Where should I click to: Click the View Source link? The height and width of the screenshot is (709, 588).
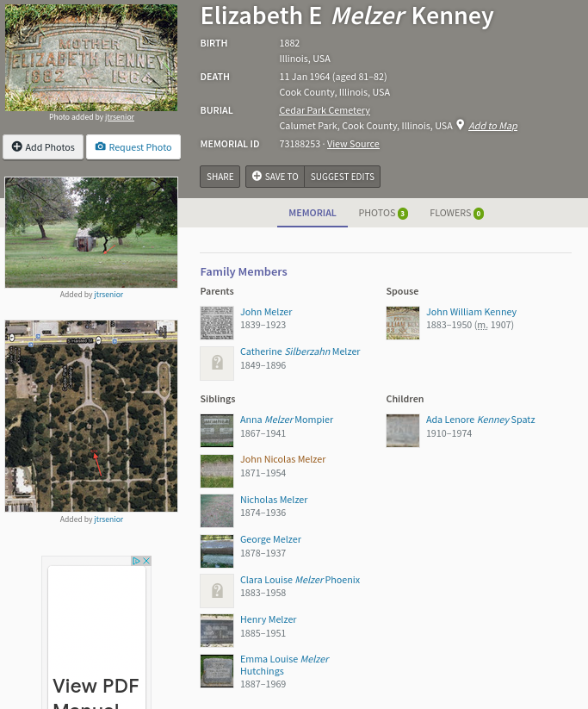[353, 144]
